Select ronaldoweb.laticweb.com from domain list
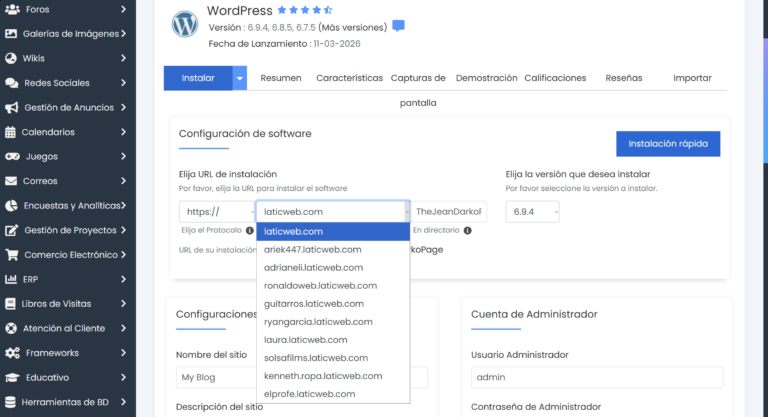The width and height of the screenshot is (768, 417). point(333,286)
